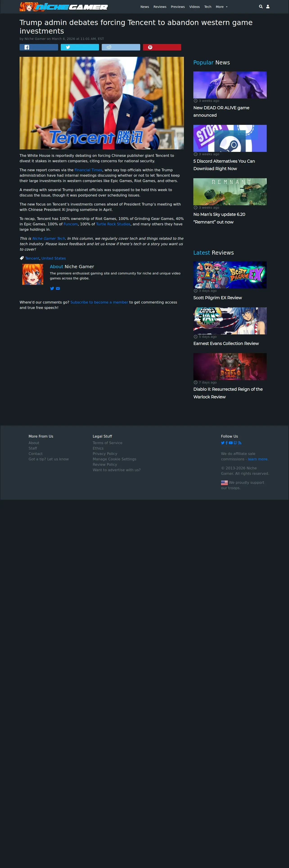This screenshot has width=289, height=868.
Task: Click Want to advertise with us?
Action: tap(116, 470)
